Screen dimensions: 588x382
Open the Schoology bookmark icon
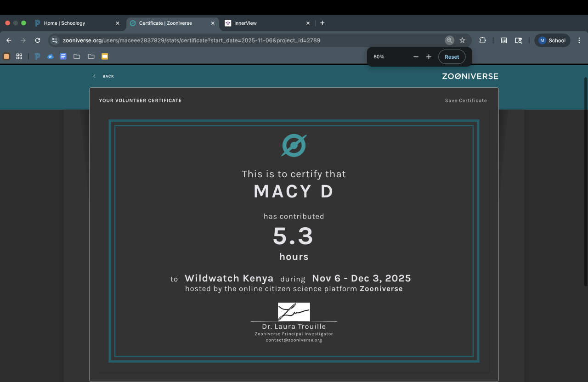(x=37, y=56)
